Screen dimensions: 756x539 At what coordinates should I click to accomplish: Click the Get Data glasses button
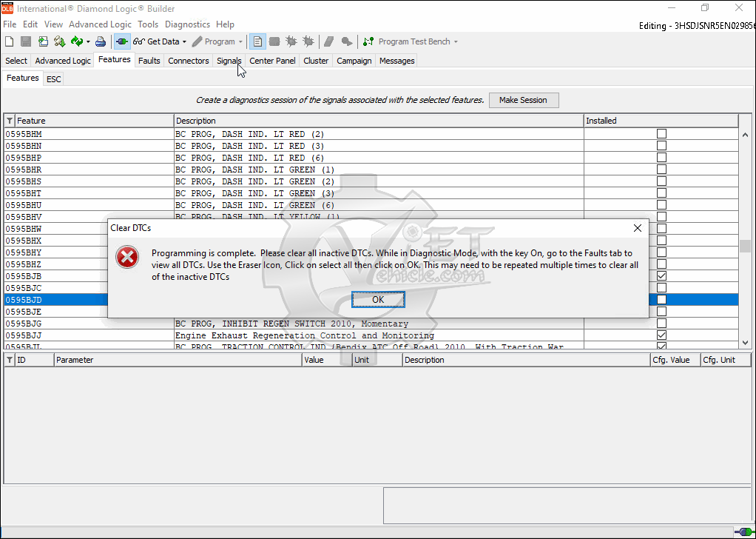tap(156, 41)
